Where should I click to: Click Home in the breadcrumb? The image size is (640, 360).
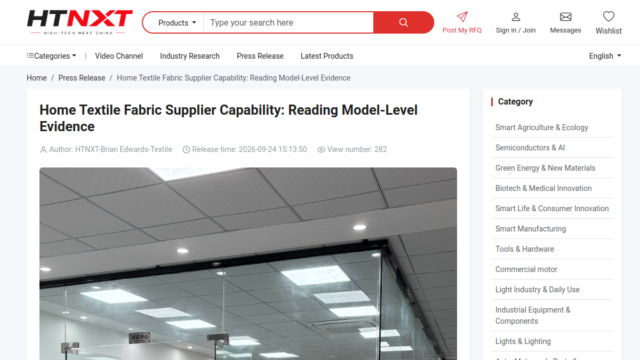[36, 78]
